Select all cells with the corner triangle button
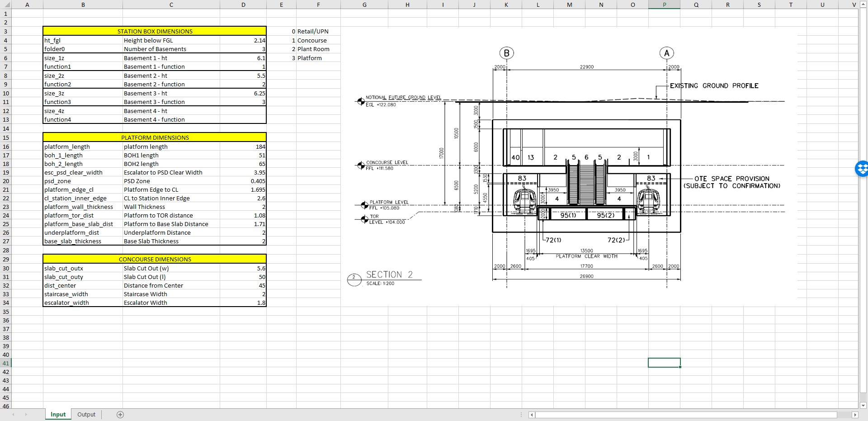868x421 pixels. coord(6,5)
